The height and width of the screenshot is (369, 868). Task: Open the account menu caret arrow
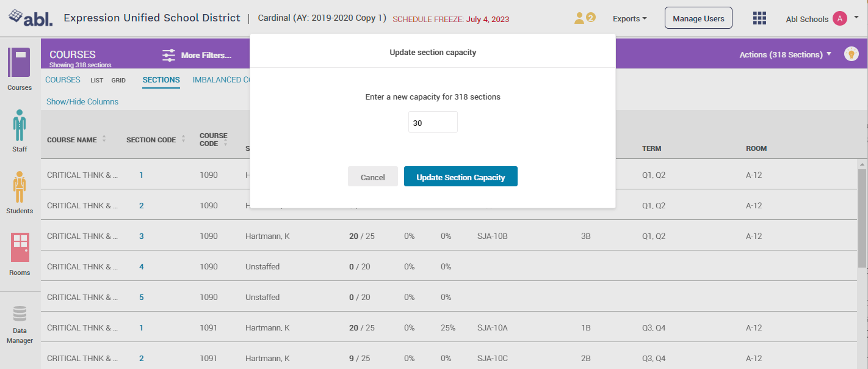click(x=856, y=18)
